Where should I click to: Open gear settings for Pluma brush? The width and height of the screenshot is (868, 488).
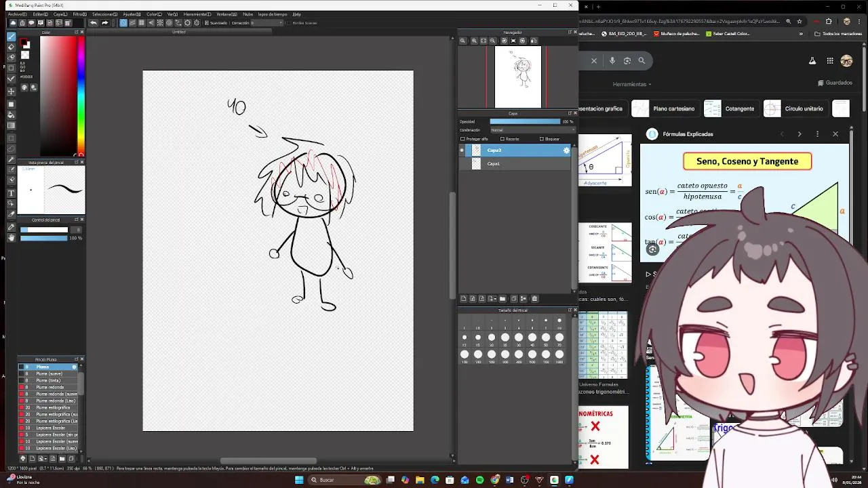click(x=75, y=367)
